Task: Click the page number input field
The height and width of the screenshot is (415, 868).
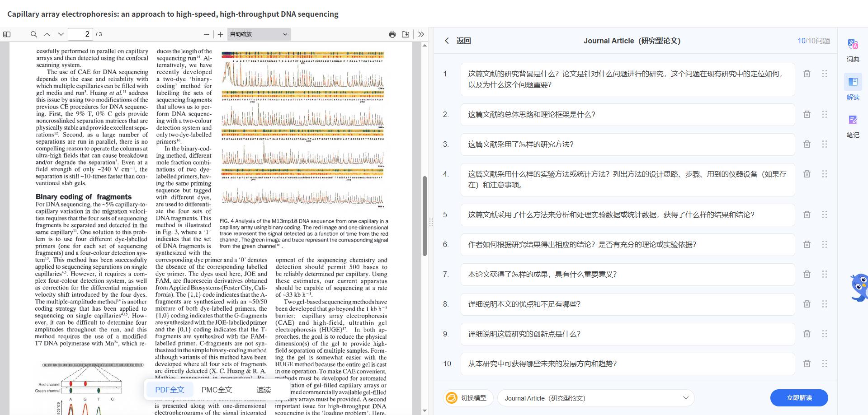Action: point(80,34)
